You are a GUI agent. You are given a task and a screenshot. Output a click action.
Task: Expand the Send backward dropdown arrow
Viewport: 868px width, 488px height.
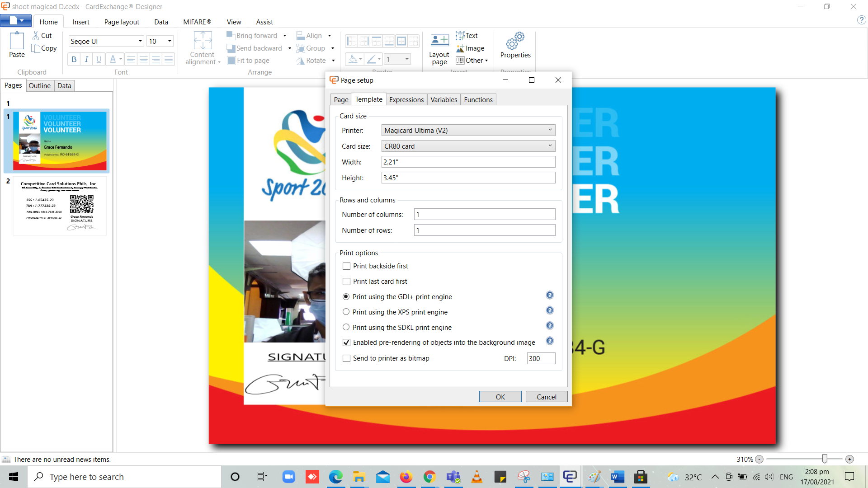click(289, 48)
